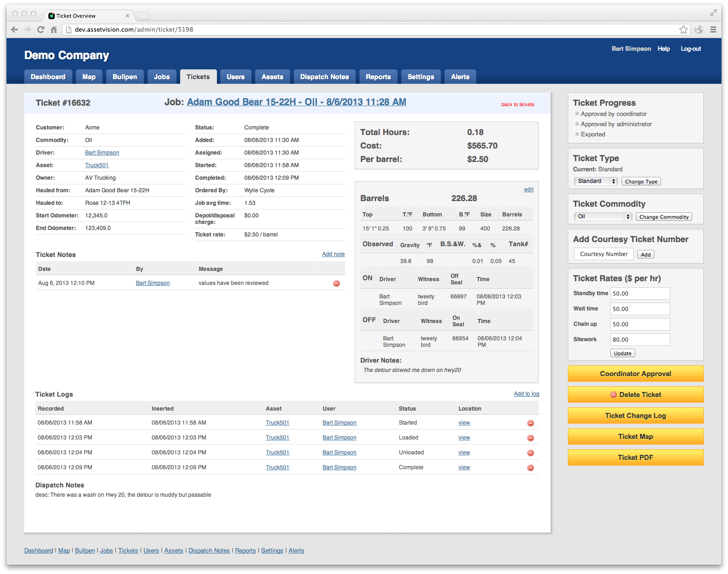Switch to the Reports tab
728x574 pixels.
click(x=378, y=77)
